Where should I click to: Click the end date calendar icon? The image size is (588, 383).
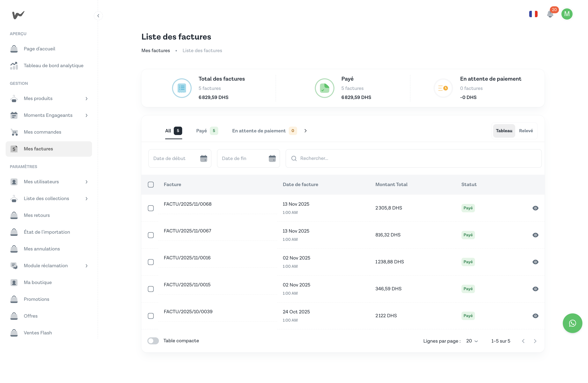pyautogui.click(x=272, y=158)
